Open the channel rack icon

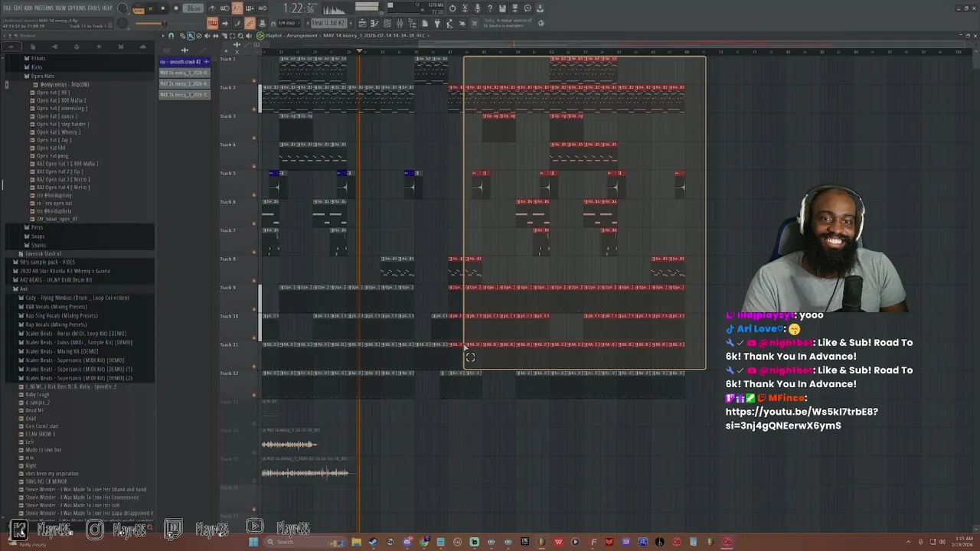tap(387, 23)
